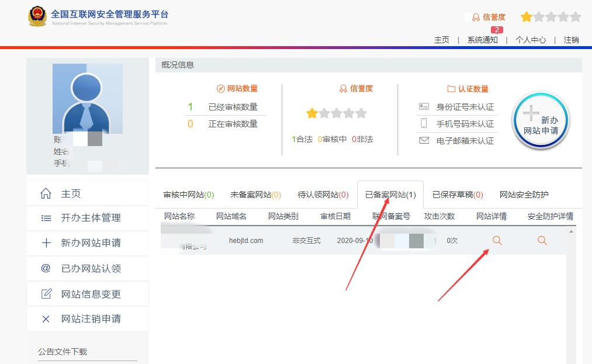This screenshot has width=592, height=364.
Task: Click the 电子邮箱未认证 envelope icon
Action: pyautogui.click(x=424, y=140)
